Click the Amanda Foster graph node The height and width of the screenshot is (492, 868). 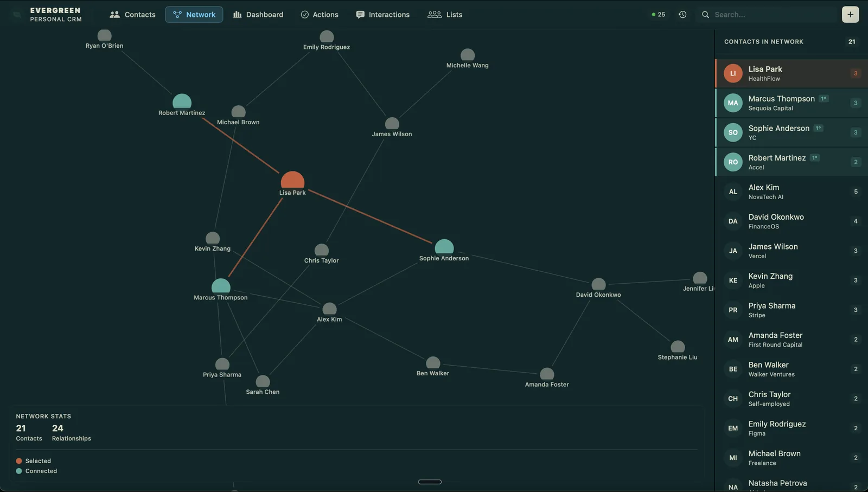[x=547, y=374]
